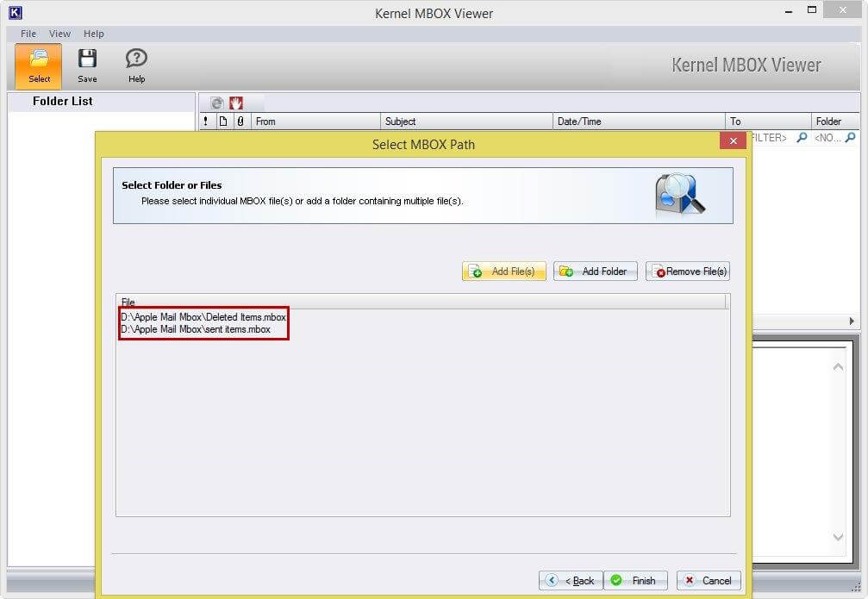Click the Cancel button
This screenshot has height=599, width=868.
pyautogui.click(x=709, y=580)
